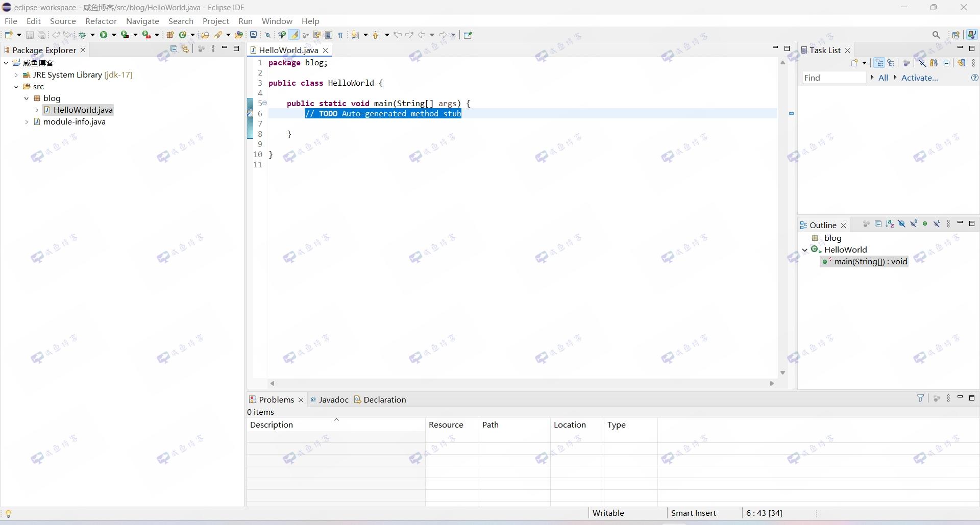Image resolution: width=980 pixels, height=525 pixels.
Task: Click Synchronize Changed icon in Task List
Action: tap(961, 63)
